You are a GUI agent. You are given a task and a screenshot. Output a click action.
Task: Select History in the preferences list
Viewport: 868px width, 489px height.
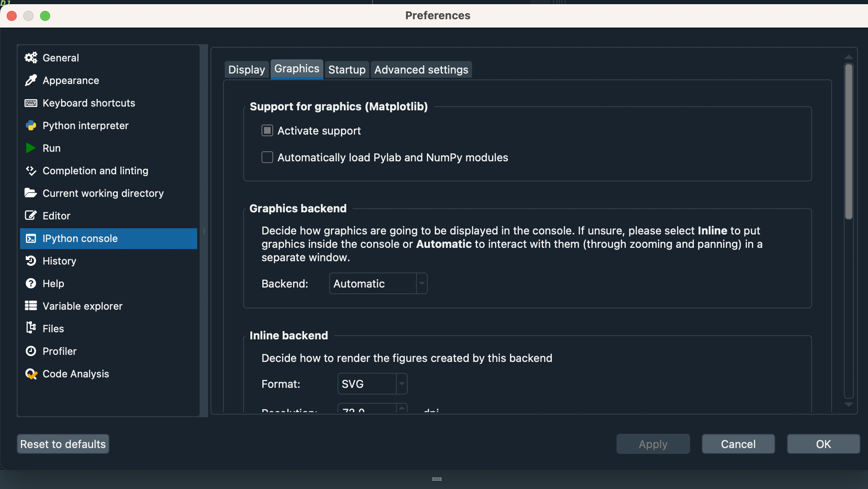pos(59,261)
